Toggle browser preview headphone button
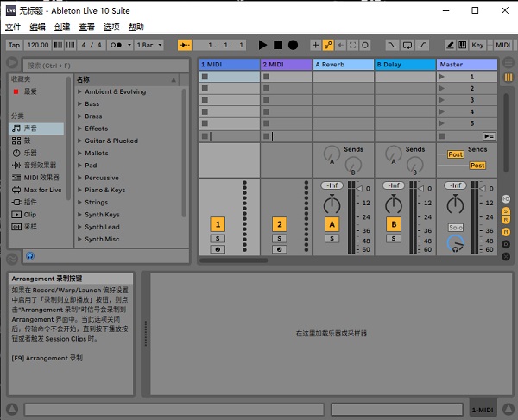 30,256
